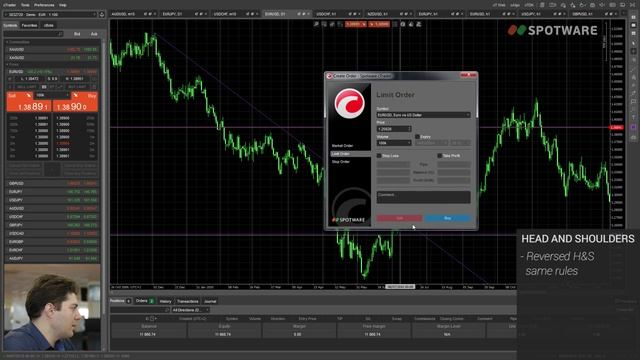Image resolution: width=640 pixels, height=360 pixels.
Task: Click the zoom icon in chart toolbar
Action: coord(316,24)
